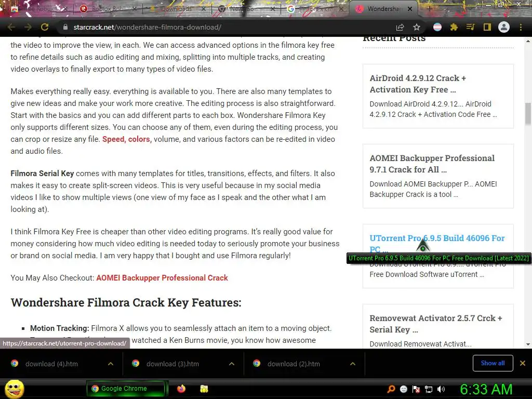Screen dimensions: 532x399
Task: Click AOMEI Backupper post description text
Action: tap(433, 189)
